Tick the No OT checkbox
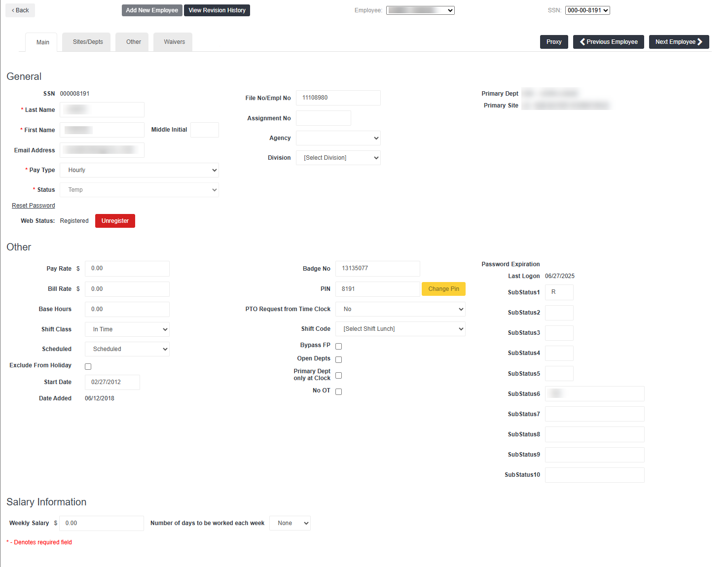 pyautogui.click(x=338, y=391)
